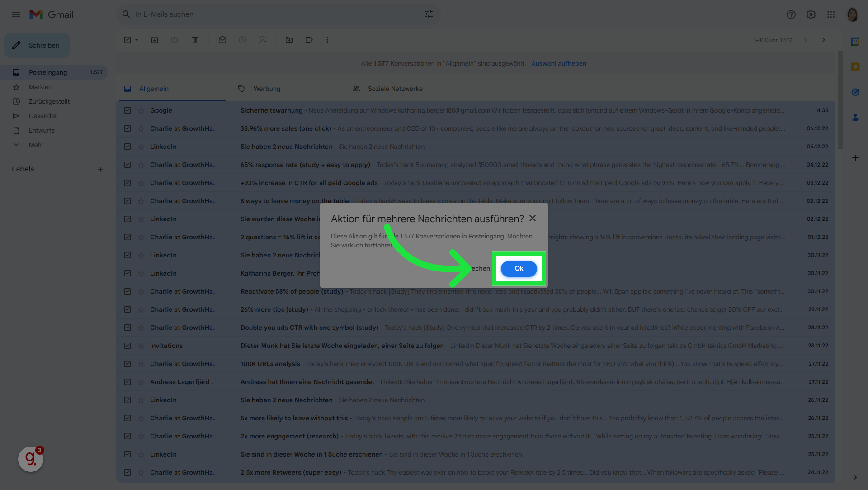Open search filter options icon
This screenshot has height=490, width=868.
[428, 14]
